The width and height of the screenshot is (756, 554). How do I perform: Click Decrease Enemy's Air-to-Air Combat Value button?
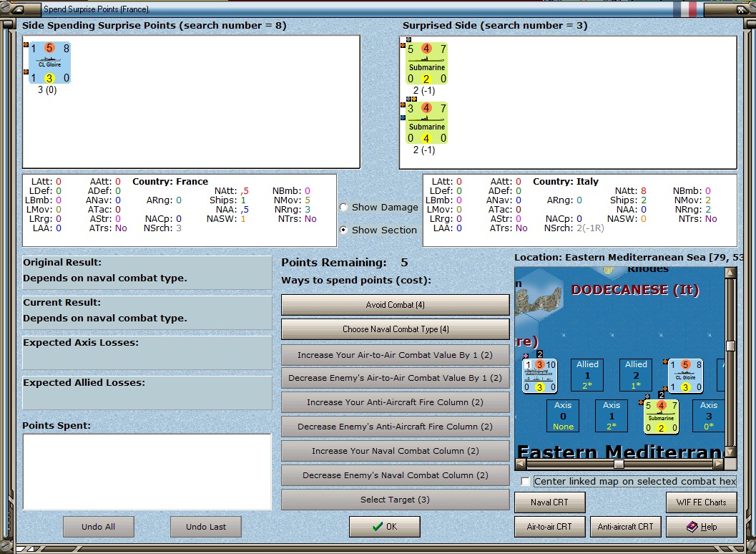[396, 378]
